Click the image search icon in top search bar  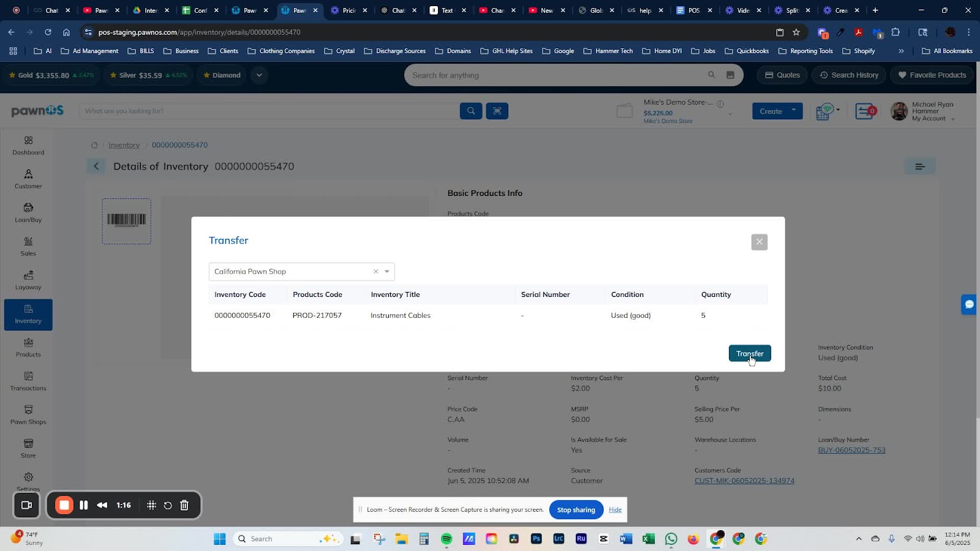click(730, 75)
